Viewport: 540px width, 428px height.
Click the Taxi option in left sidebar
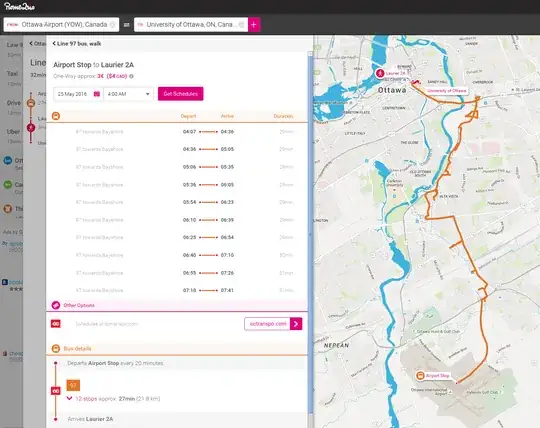click(x=12, y=74)
